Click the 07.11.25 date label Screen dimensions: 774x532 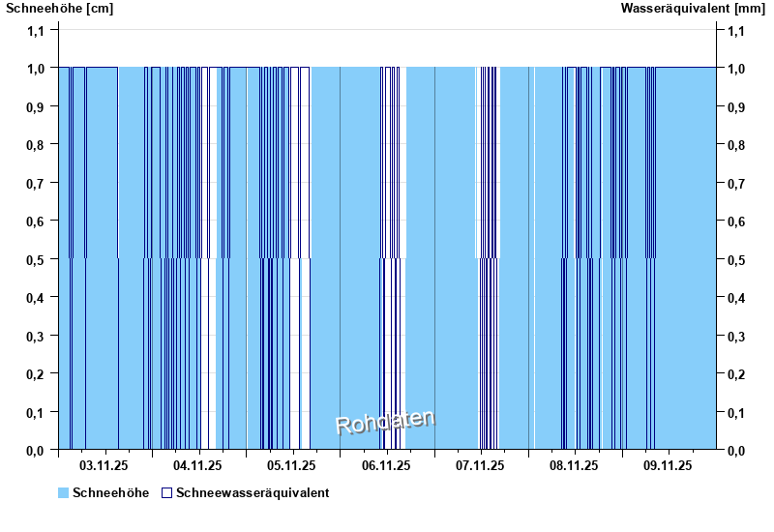480,465
